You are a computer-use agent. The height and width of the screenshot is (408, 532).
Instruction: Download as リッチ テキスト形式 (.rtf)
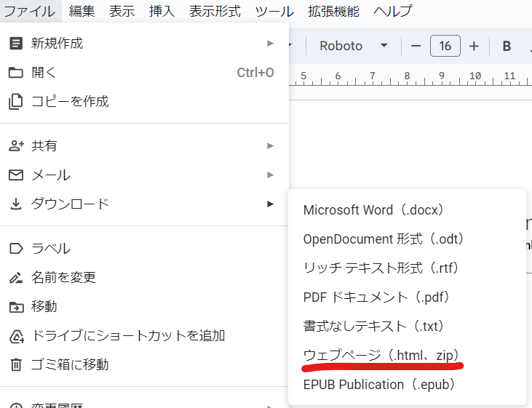click(407, 268)
